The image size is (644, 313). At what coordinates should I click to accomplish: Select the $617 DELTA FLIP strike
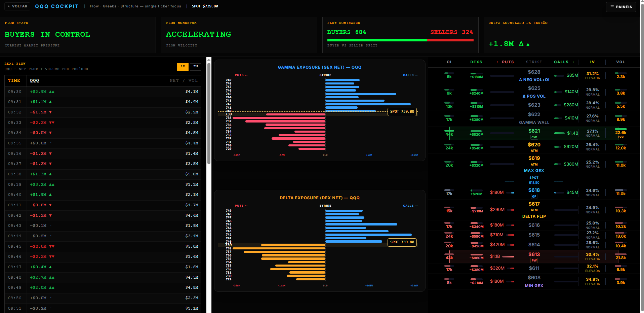[534, 204]
